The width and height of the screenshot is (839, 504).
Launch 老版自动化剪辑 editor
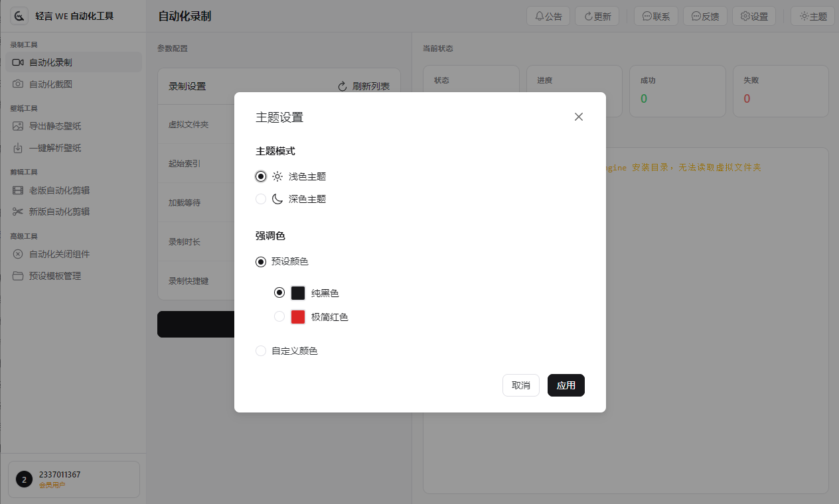point(59,190)
